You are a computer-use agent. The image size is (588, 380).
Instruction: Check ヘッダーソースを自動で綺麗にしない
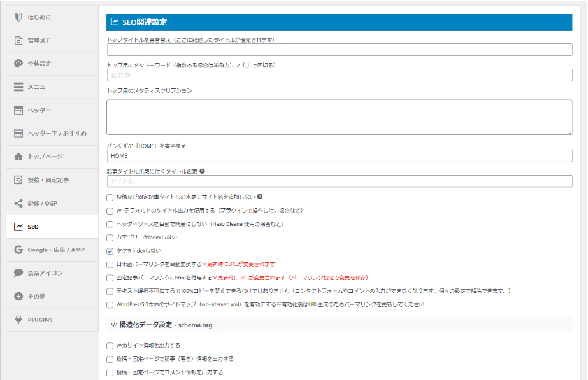click(110, 224)
